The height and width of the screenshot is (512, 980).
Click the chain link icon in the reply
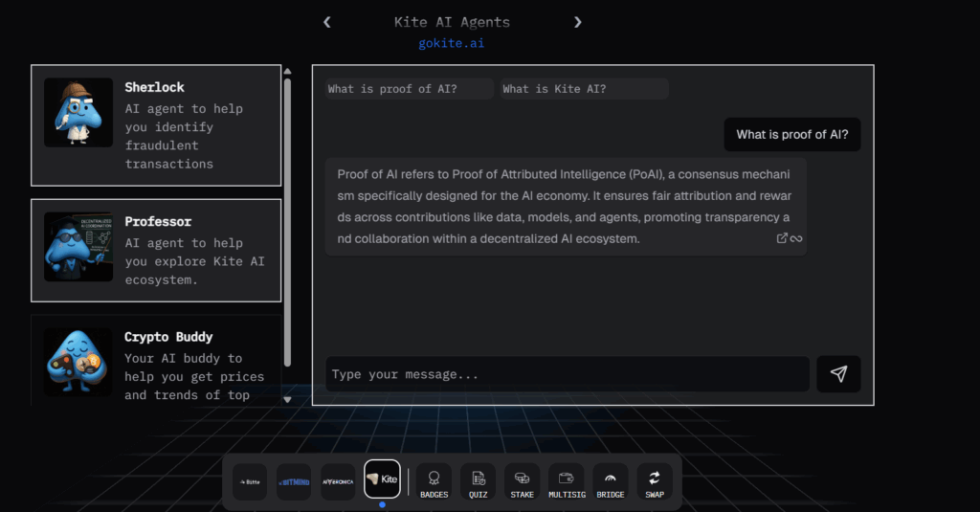click(x=796, y=238)
